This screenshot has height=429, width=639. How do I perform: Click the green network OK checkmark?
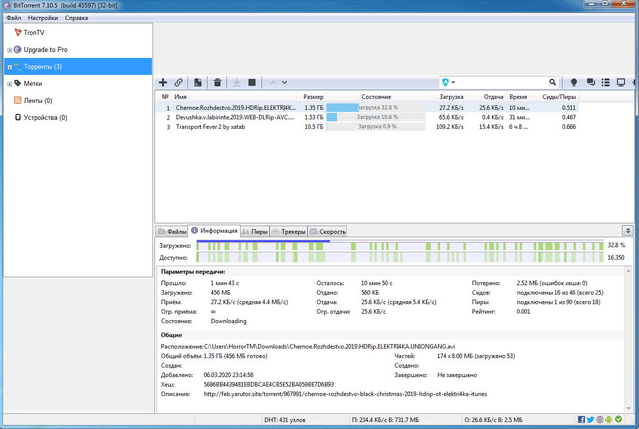coord(618,419)
